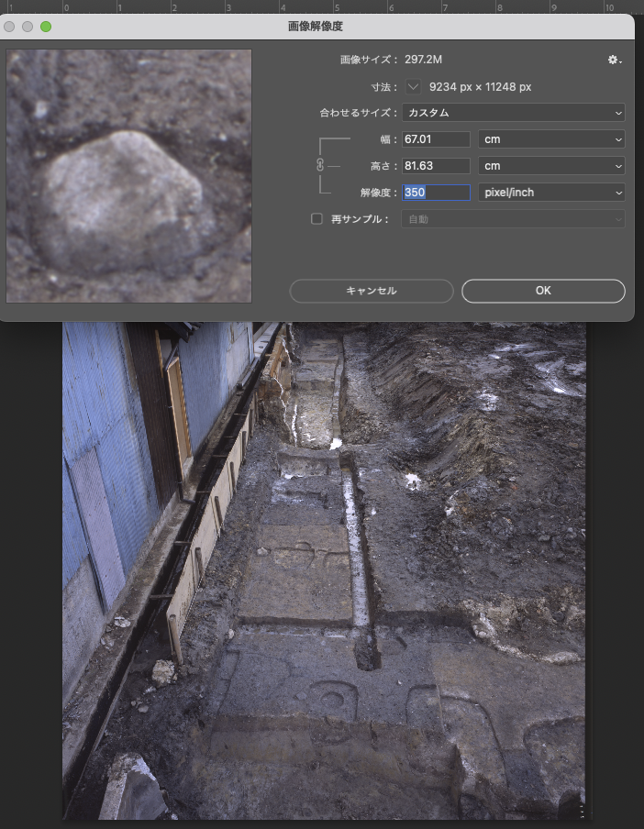Open the 幅 unit cm dropdown

550,139
